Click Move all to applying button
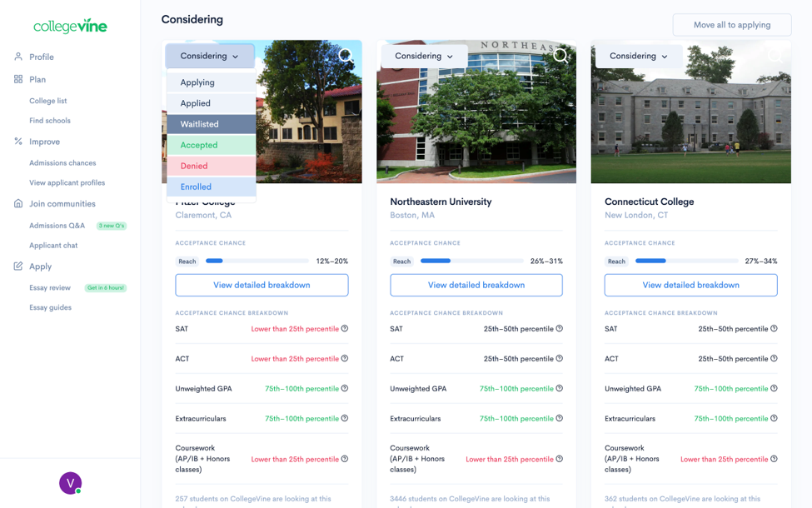This screenshot has width=812, height=508. (731, 25)
